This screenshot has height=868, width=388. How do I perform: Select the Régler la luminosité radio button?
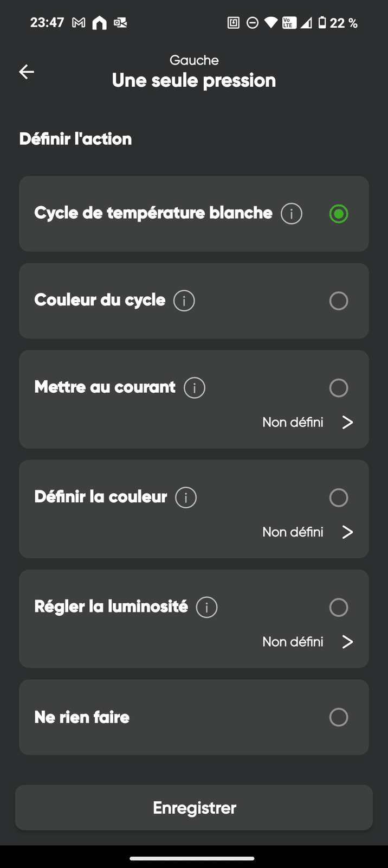(339, 607)
